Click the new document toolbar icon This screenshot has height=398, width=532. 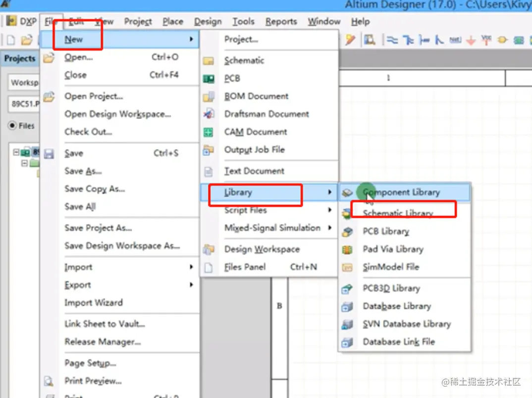[x=11, y=40]
